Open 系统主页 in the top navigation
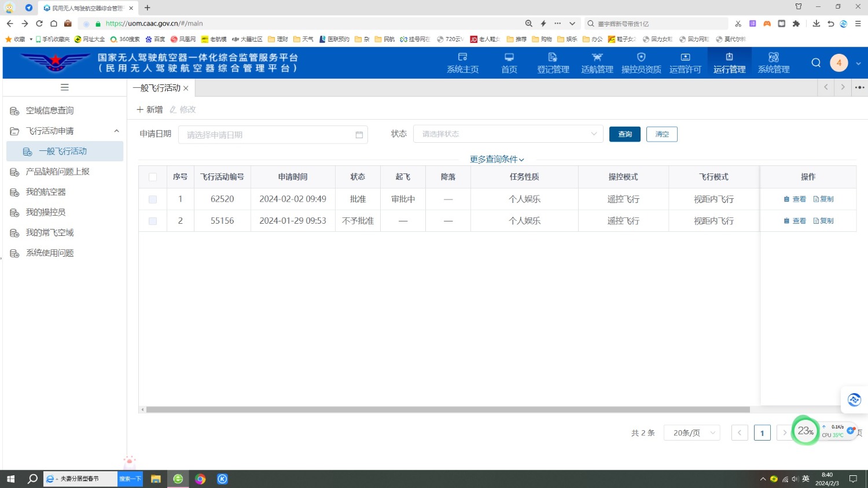 pyautogui.click(x=462, y=63)
